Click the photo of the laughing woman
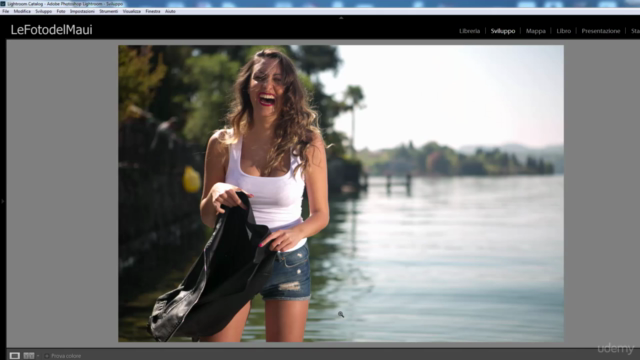 tap(341, 193)
